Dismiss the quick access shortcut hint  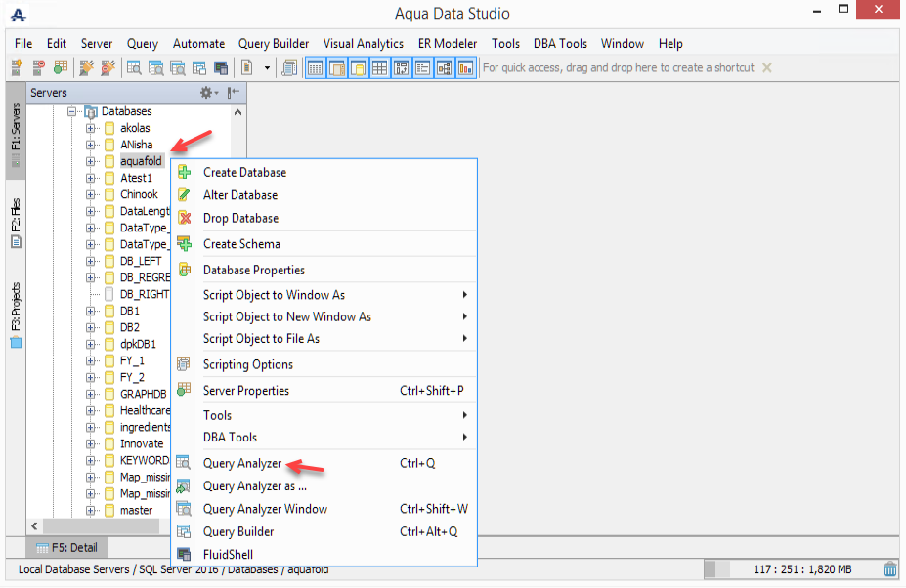767,67
